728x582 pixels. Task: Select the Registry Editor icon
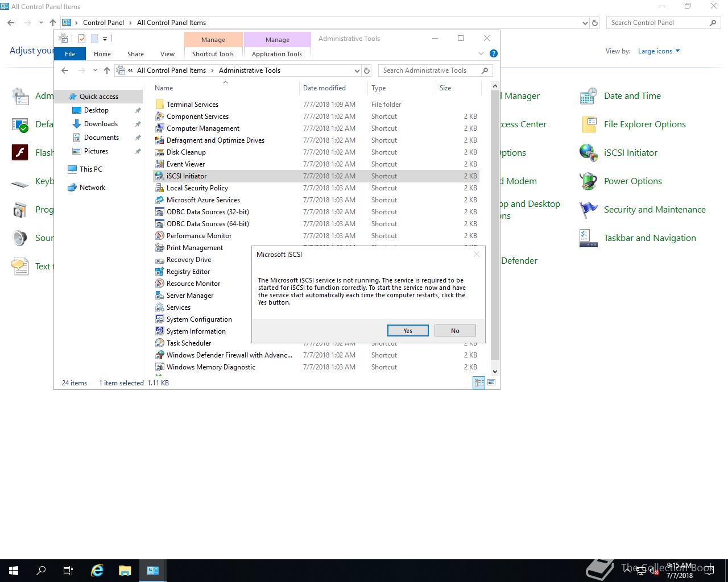160,272
